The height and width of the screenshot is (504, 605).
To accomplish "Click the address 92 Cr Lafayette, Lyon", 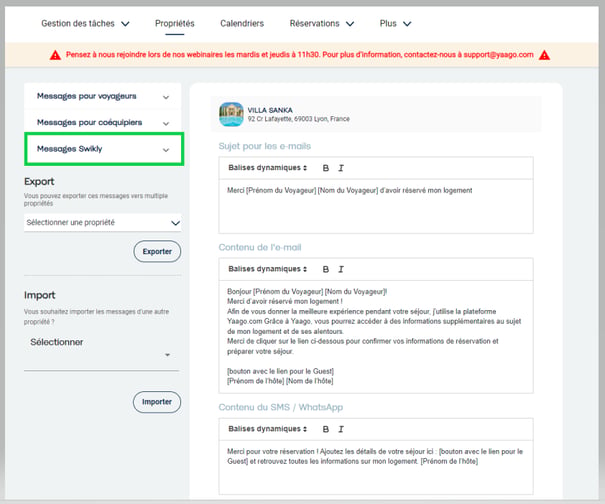I will [299, 119].
